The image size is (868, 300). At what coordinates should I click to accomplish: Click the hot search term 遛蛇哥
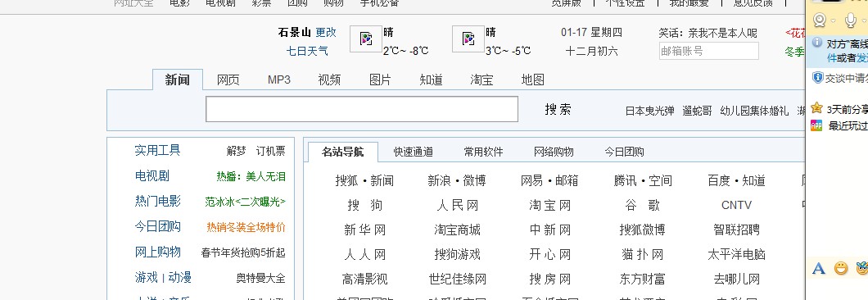(698, 111)
